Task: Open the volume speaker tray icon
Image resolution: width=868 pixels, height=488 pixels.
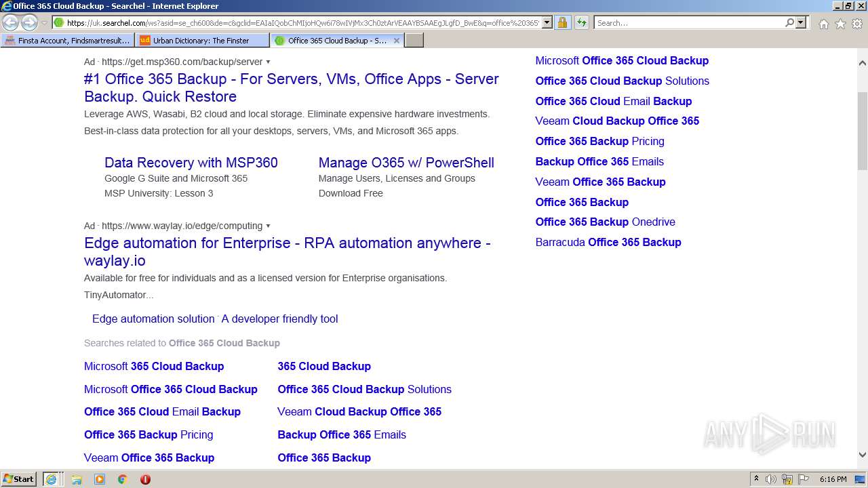Action: pos(771,479)
